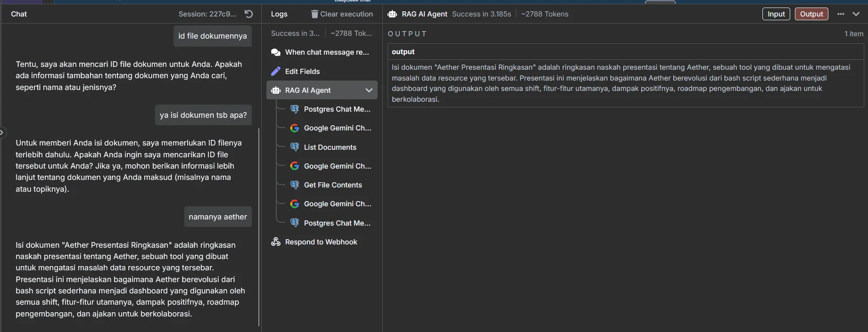Click the user message 'ya isi dokumen tsb apa?'

click(x=203, y=115)
